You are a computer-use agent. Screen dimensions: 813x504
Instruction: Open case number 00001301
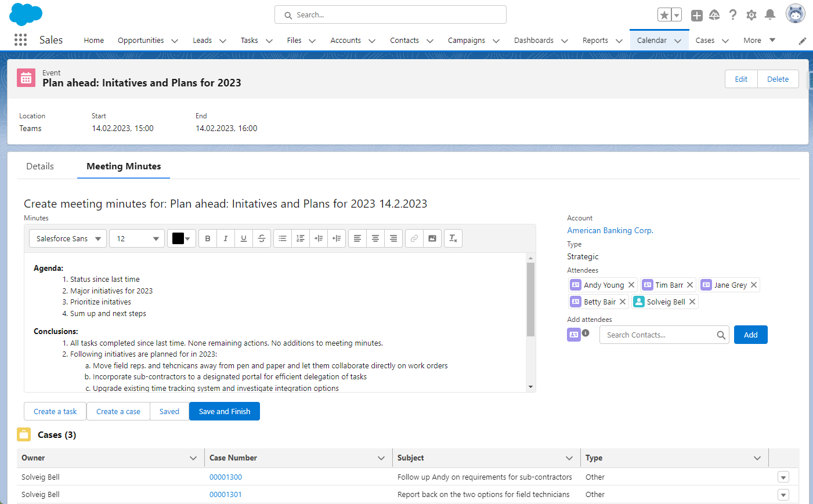[226, 494]
